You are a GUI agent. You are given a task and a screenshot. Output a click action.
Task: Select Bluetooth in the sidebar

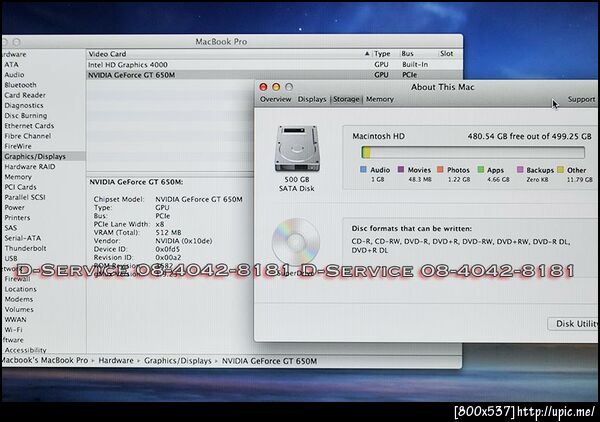(x=20, y=85)
